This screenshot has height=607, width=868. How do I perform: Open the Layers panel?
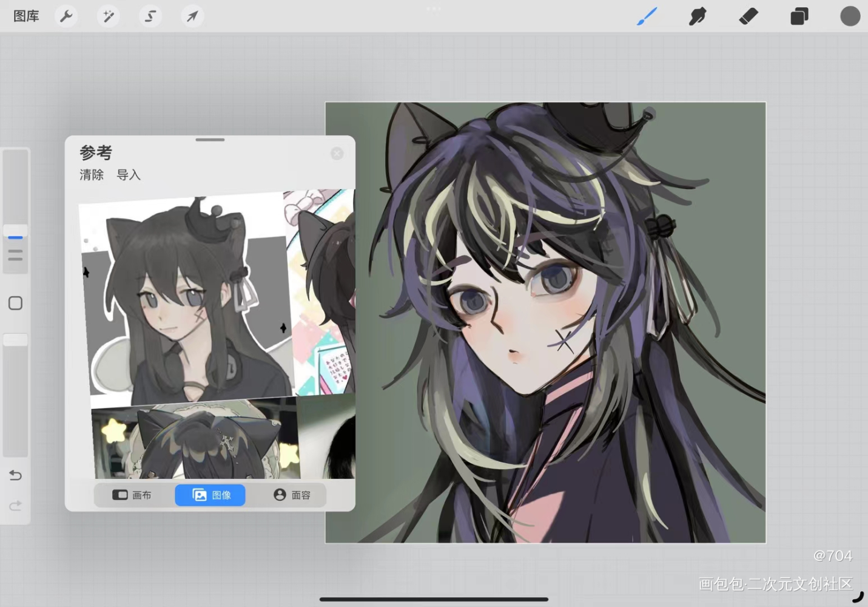coord(799,16)
